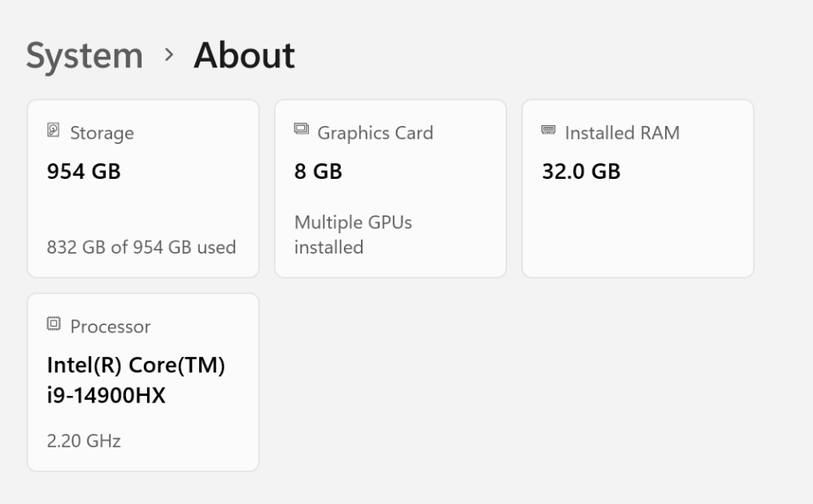Viewport: 813px width, 504px height.
Task: Click the Intel Core i9-14900HX name
Action: [136, 380]
